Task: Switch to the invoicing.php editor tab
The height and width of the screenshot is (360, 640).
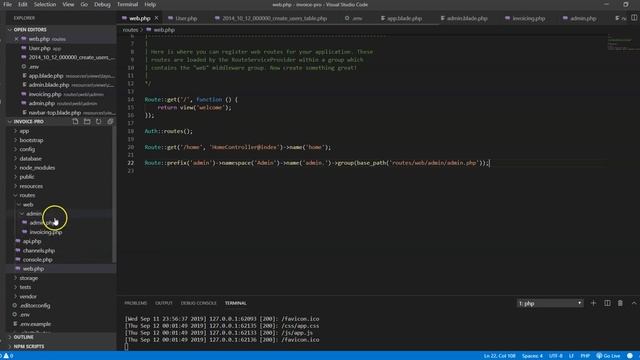Action: click(529, 18)
